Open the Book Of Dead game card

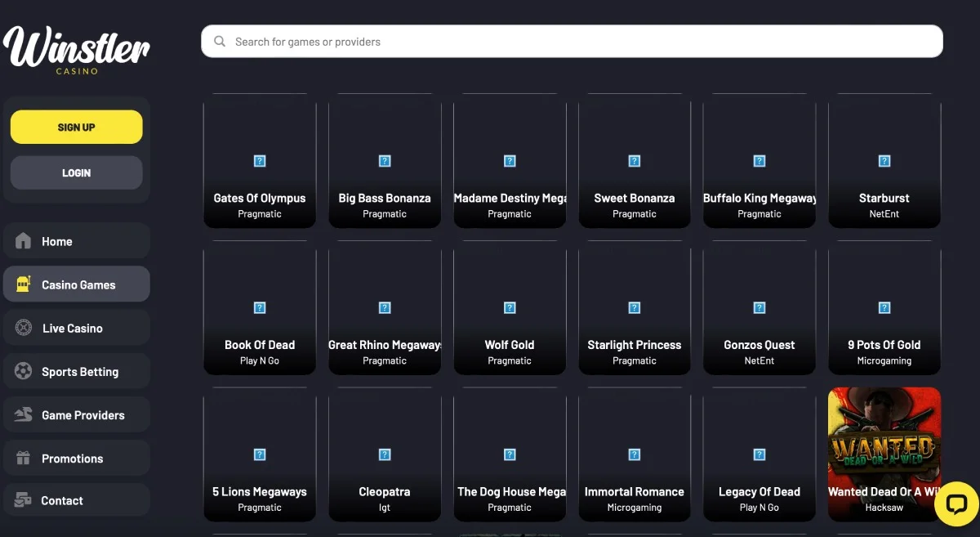point(260,308)
